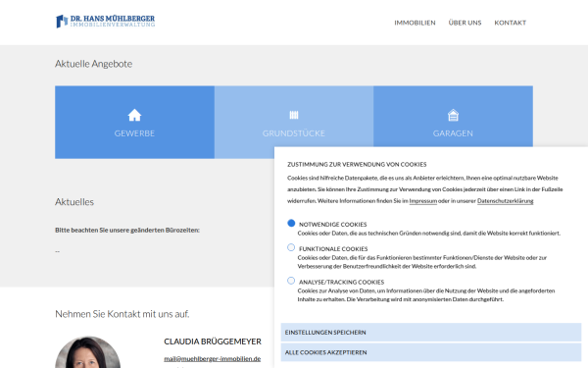Click the Aktuelles heading
This screenshot has width=588, height=368.
[74, 202]
